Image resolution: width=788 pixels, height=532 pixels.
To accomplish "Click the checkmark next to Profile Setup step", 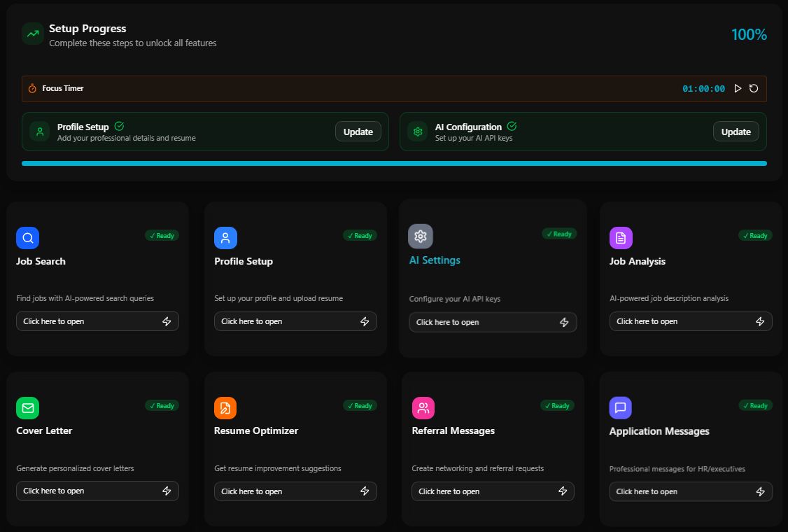I will 119,126.
